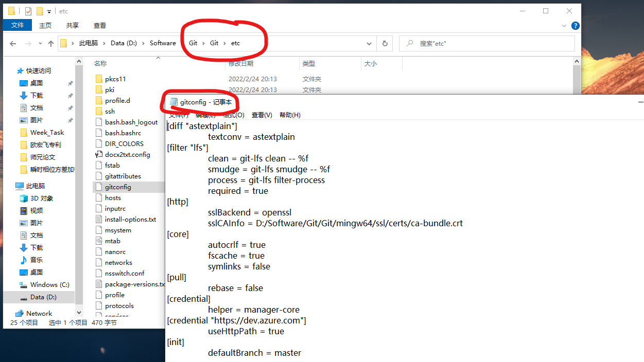
Task: Sort files by the 大小 column header
Action: pyautogui.click(x=371, y=64)
